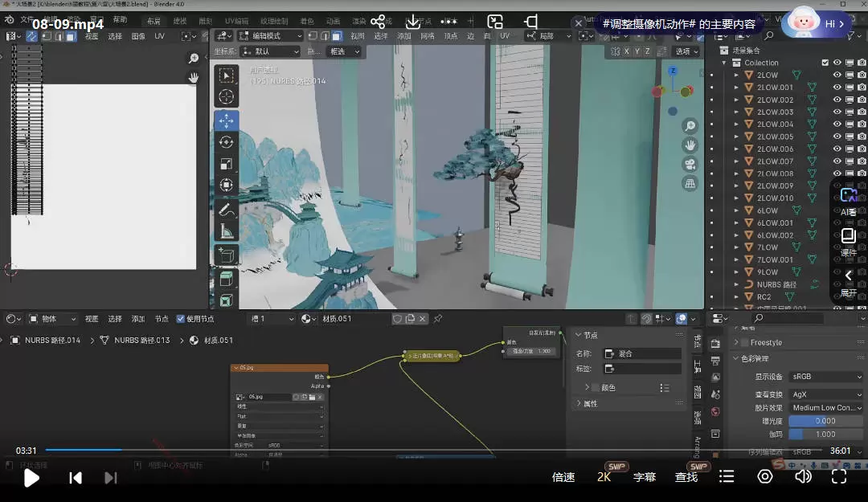
Task: Adjust the 曝光度 exposure slider
Action: 825,421
